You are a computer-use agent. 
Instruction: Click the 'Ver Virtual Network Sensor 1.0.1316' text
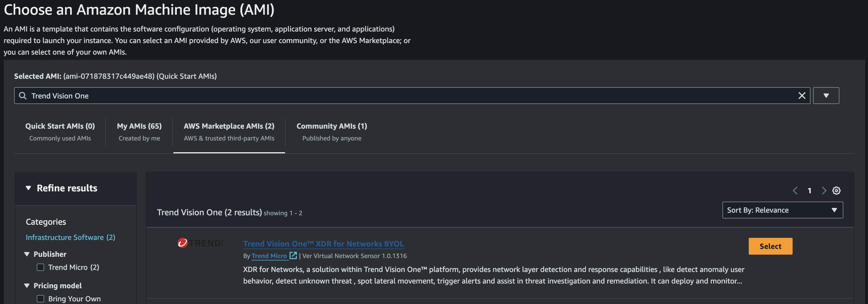tap(354, 256)
